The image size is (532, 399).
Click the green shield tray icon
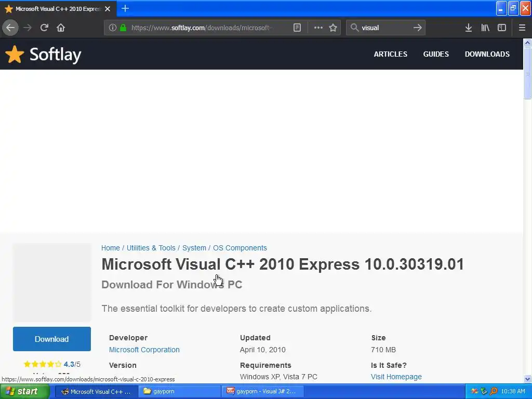tap(484, 392)
